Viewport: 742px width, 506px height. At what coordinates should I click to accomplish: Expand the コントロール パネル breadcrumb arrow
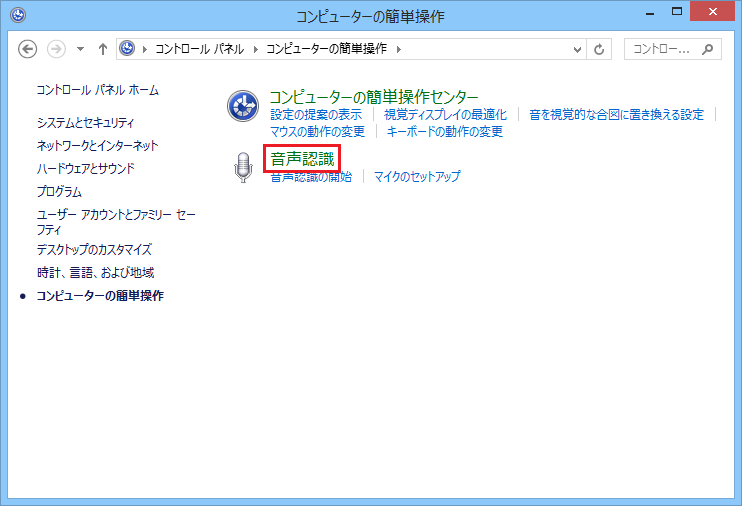click(258, 49)
